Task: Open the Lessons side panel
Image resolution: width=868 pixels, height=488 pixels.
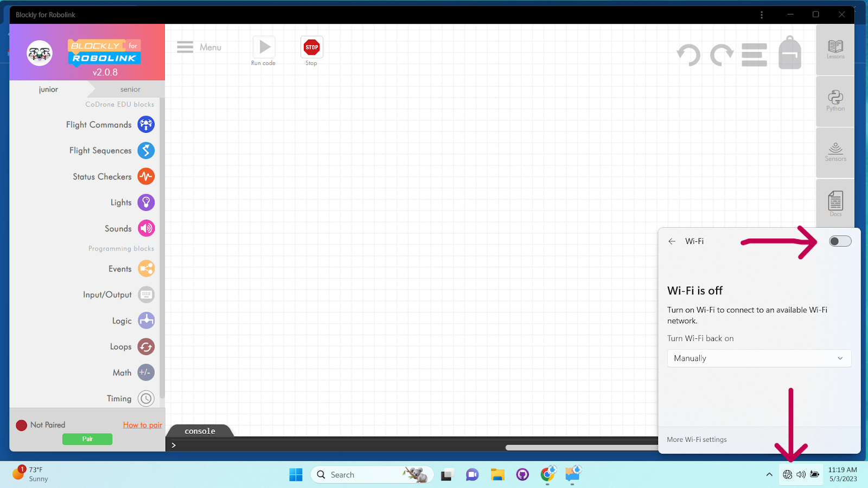Action: point(835,50)
